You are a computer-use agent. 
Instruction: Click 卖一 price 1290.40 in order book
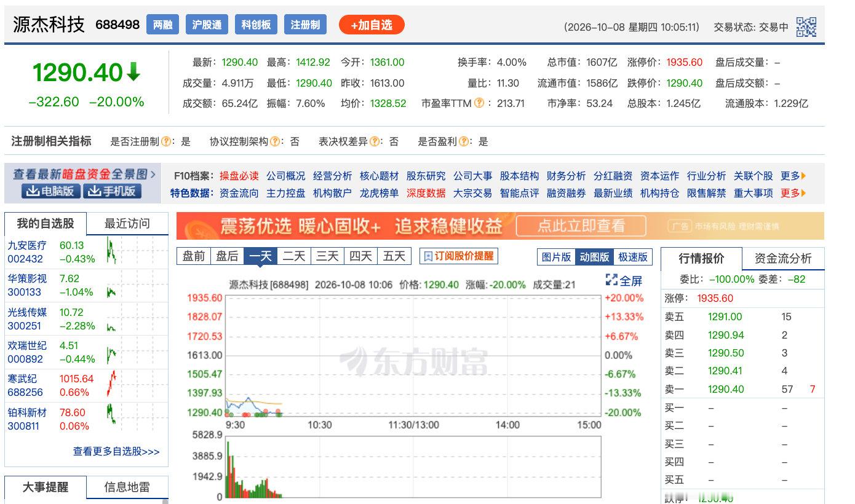(726, 389)
